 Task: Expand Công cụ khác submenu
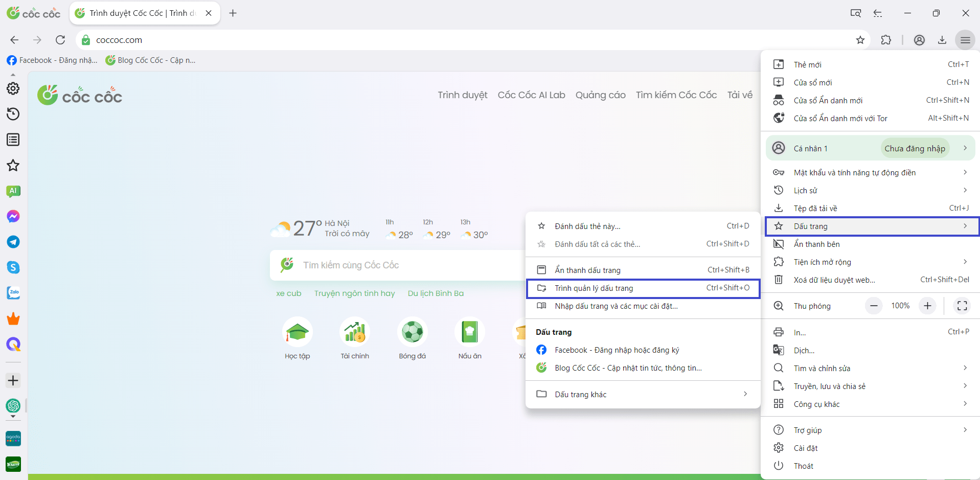point(871,404)
